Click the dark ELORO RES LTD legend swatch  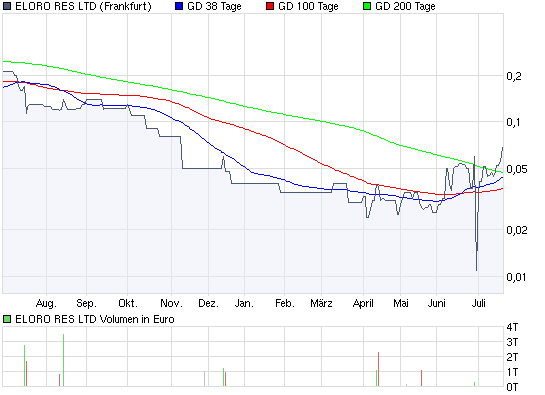(7, 6)
